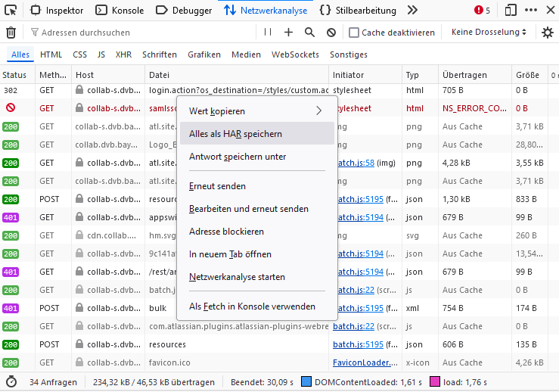Click the performance analysis stopwatch icon

(x=11, y=382)
